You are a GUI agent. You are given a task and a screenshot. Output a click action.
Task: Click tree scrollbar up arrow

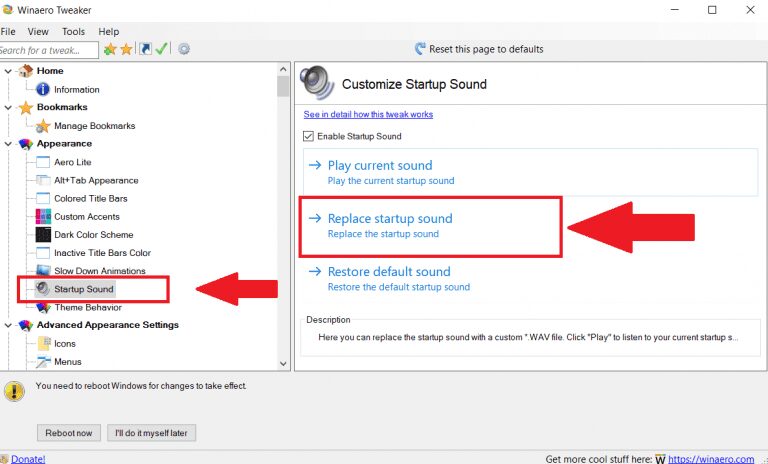click(x=283, y=69)
